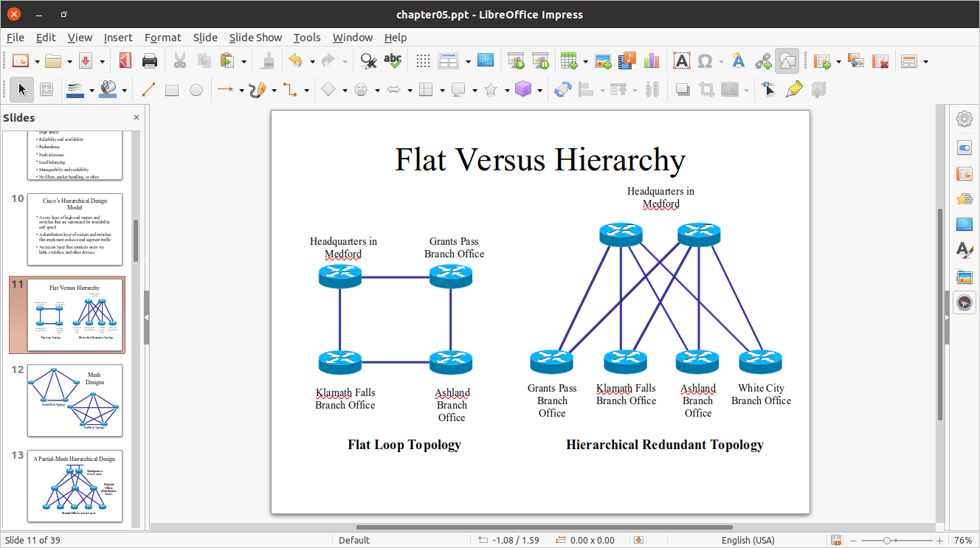
Task: Click English (USA) language in status bar
Action: [x=748, y=540]
